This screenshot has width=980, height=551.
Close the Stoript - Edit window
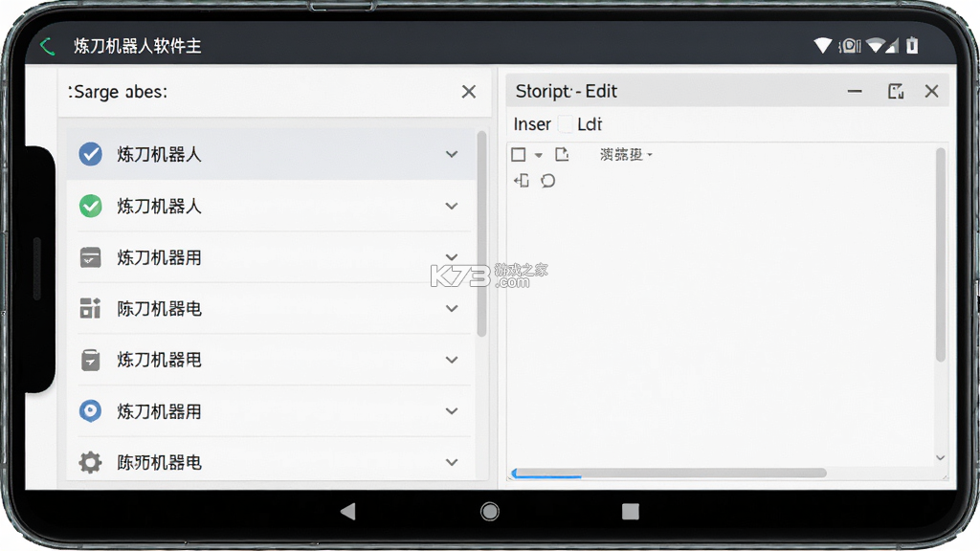point(931,91)
